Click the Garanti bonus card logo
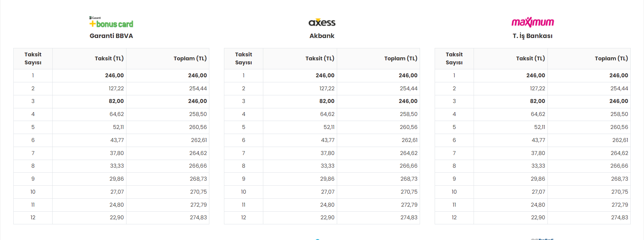644x240 pixels. tap(111, 22)
